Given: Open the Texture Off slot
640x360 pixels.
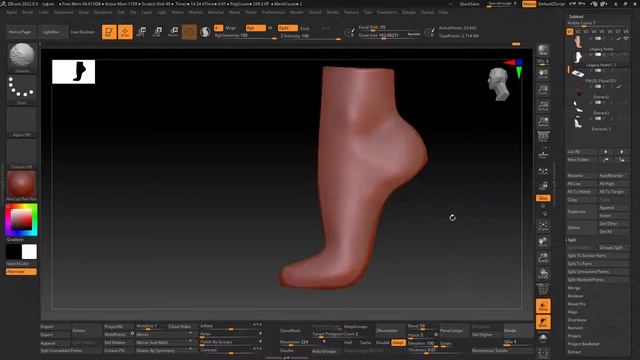Looking at the screenshot, I should (21, 154).
